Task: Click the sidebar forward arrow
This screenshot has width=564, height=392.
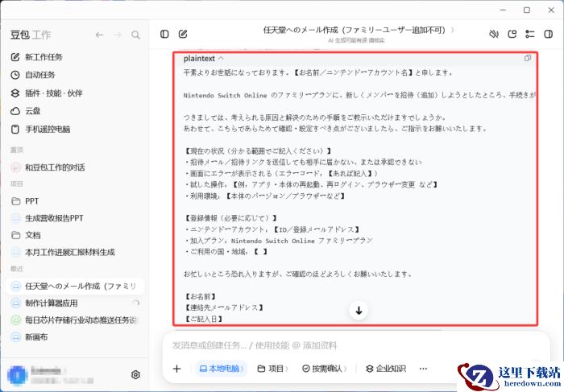Action: pyautogui.click(x=118, y=35)
